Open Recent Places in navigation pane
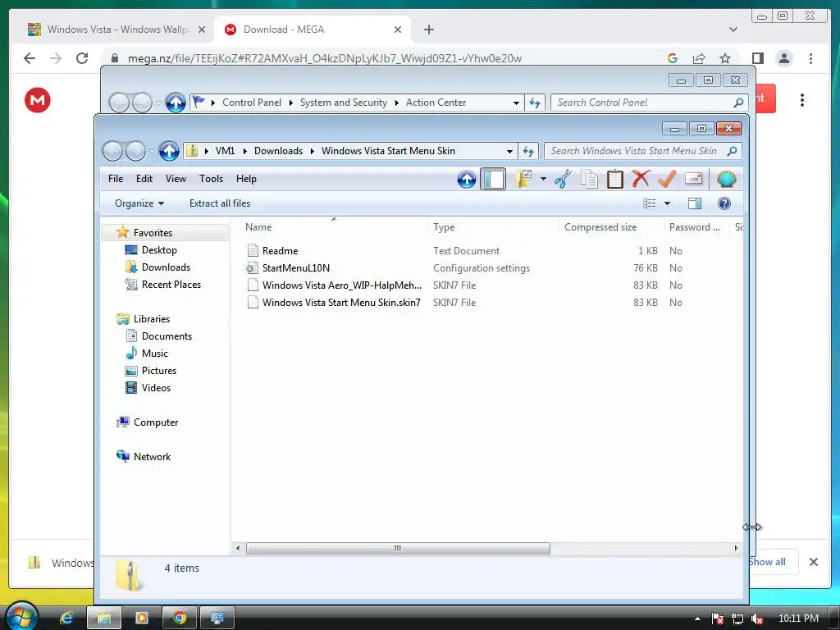This screenshot has height=630, width=840. [x=171, y=284]
